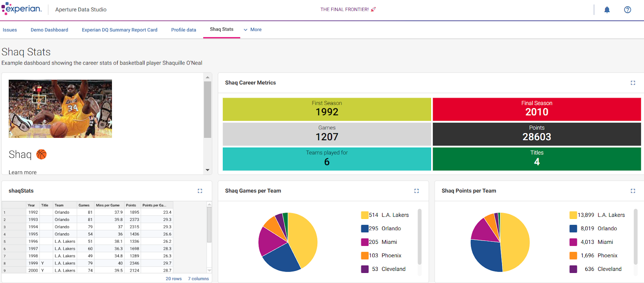The width and height of the screenshot is (644, 283).
Task: Click the 8,019 Orlando legend entry text
Action: 599,229
